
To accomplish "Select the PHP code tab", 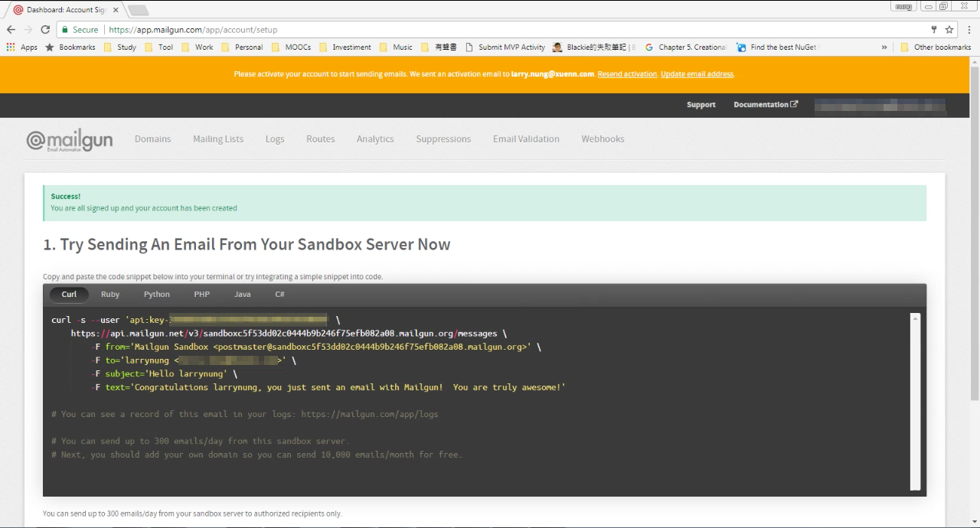I will tap(202, 295).
